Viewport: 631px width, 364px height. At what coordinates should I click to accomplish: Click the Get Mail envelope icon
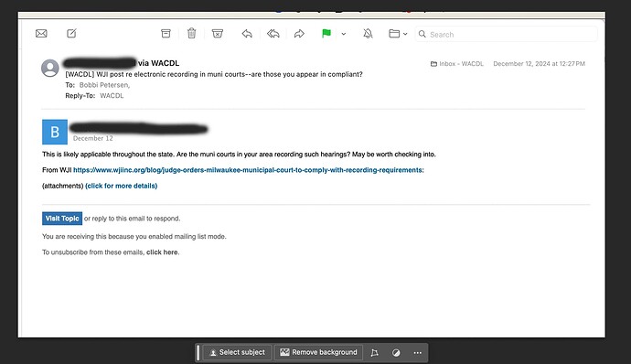click(x=41, y=34)
